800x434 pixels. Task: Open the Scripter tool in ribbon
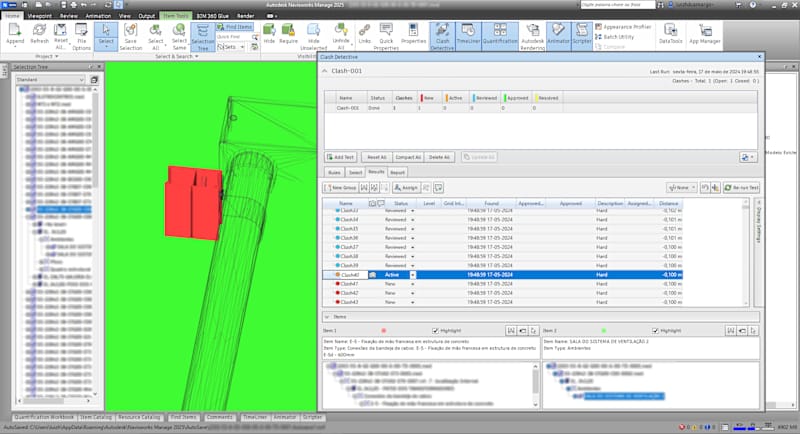tap(582, 35)
